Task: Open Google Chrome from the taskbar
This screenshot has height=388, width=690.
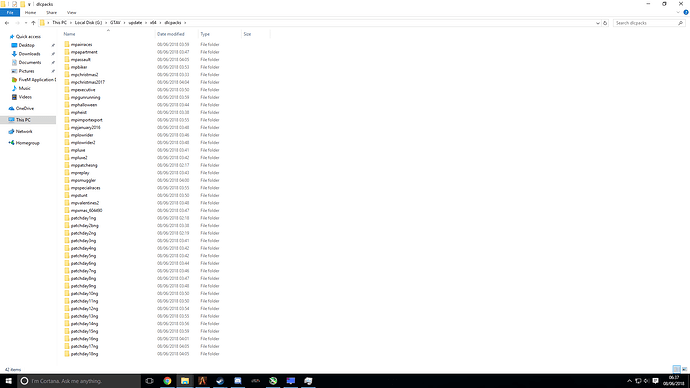Action: coord(167,381)
